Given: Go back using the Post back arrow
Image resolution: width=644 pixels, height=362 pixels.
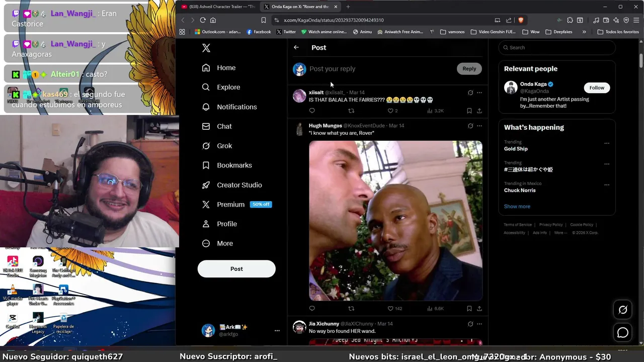Looking at the screenshot, I should (296, 47).
